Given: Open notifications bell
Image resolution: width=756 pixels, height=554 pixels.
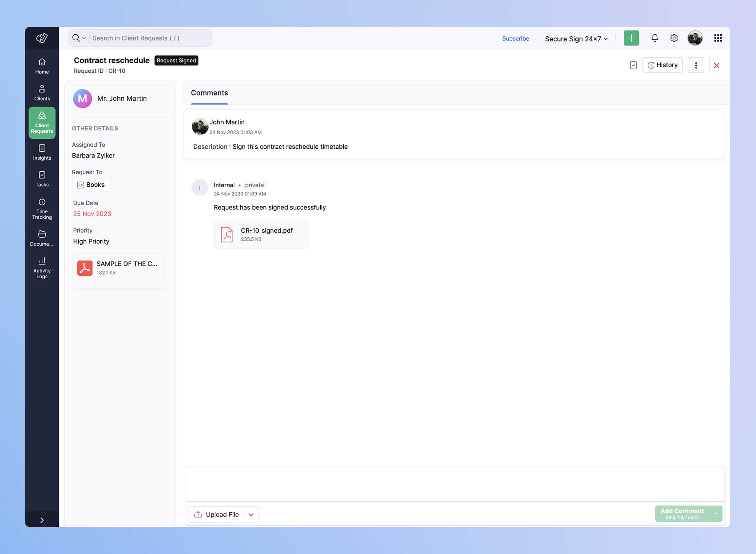Looking at the screenshot, I should [655, 38].
